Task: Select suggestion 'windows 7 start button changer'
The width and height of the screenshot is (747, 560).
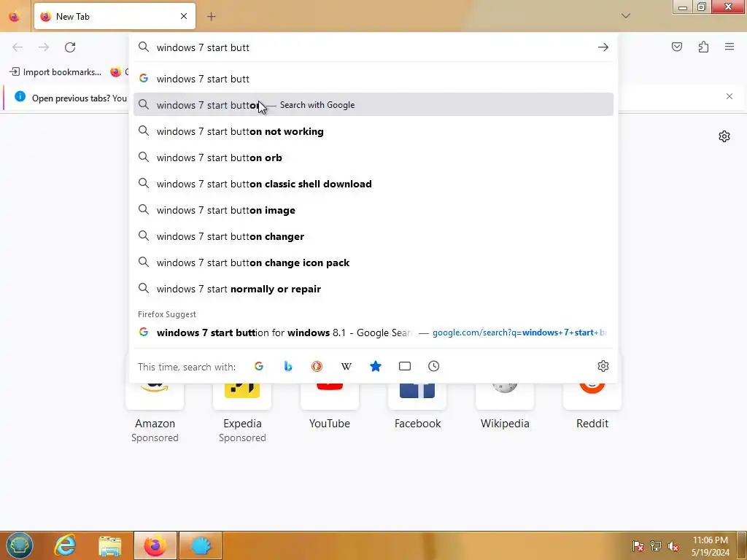Action: [373, 236]
